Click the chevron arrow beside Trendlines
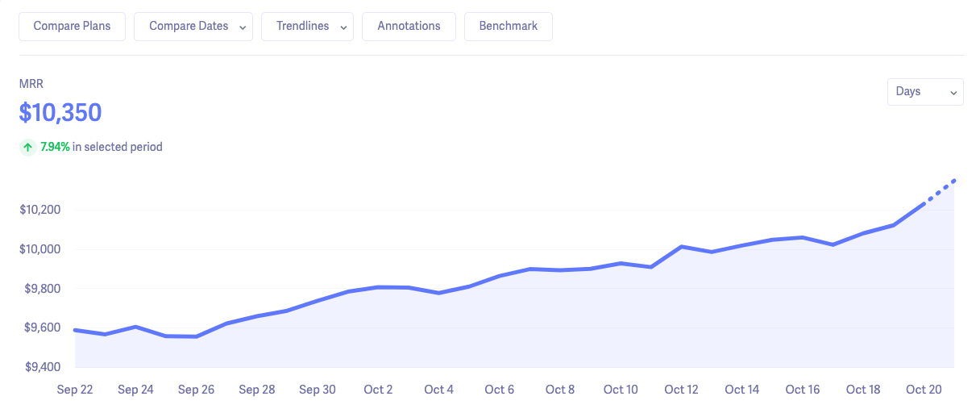Image resolution: width=980 pixels, height=409 pixels. [343, 27]
